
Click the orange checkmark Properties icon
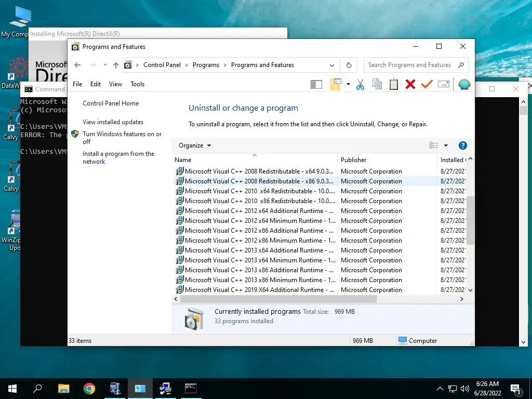[x=427, y=84]
